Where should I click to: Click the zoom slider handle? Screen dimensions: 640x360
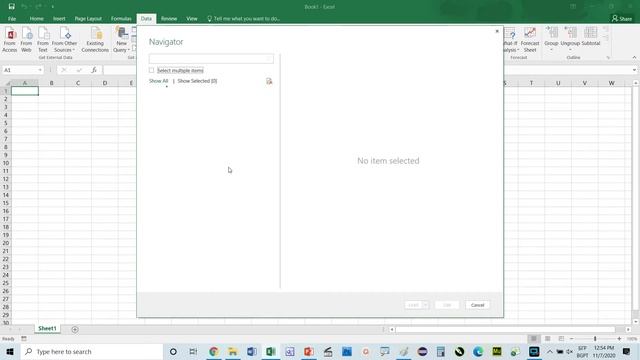coord(595,339)
